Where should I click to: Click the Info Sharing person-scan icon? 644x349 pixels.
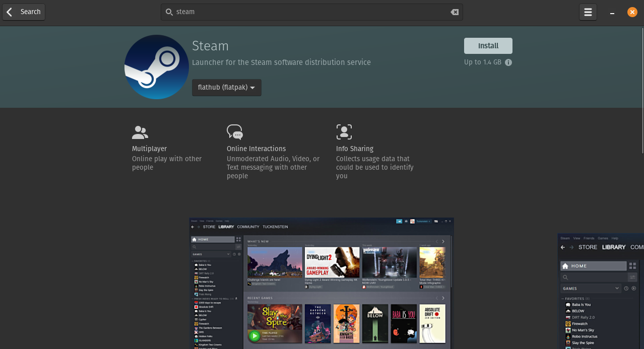344,132
